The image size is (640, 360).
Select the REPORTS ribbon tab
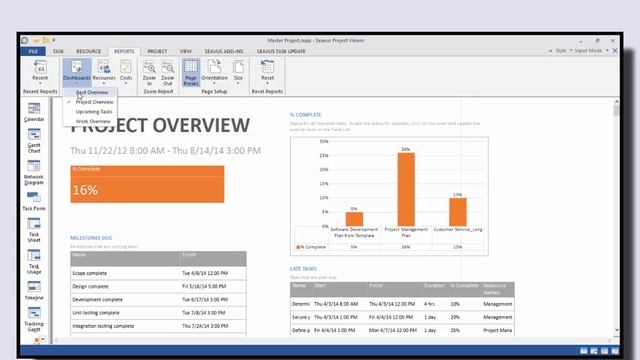pos(124,51)
